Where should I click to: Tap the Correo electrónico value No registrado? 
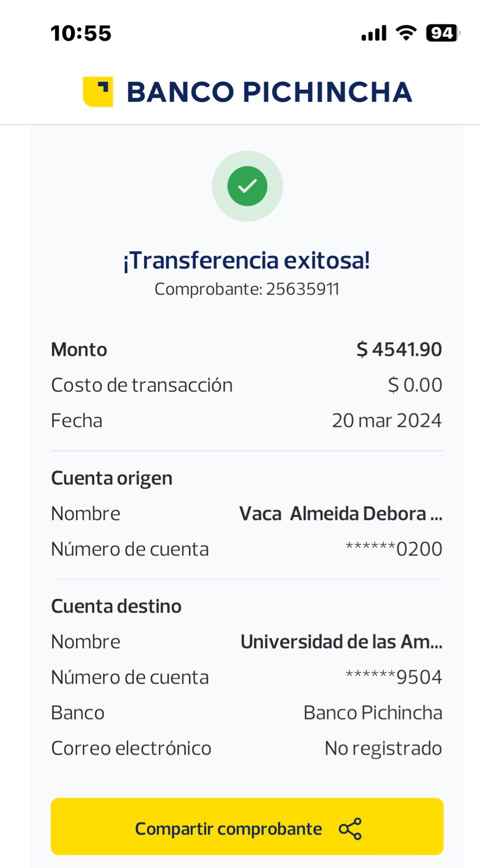383,748
